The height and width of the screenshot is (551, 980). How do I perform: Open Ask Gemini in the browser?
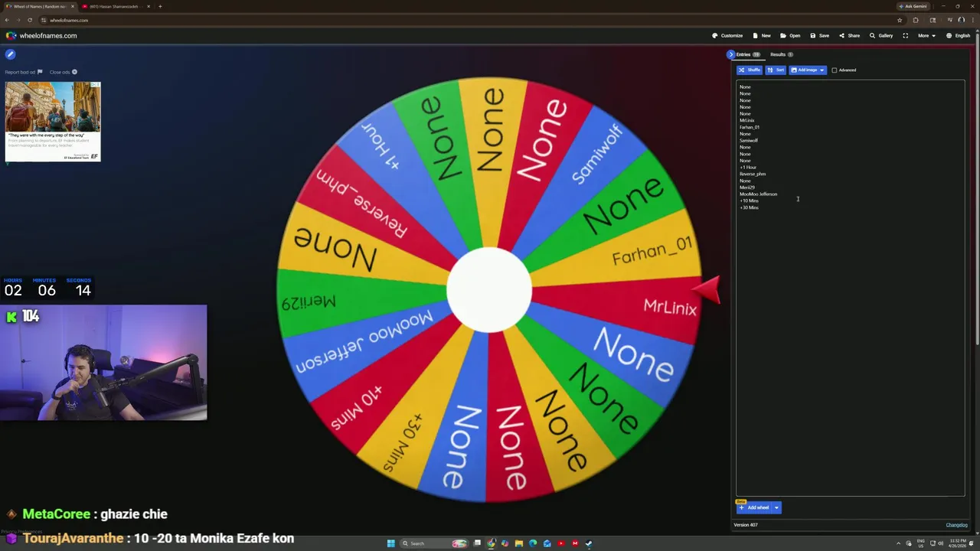(913, 6)
